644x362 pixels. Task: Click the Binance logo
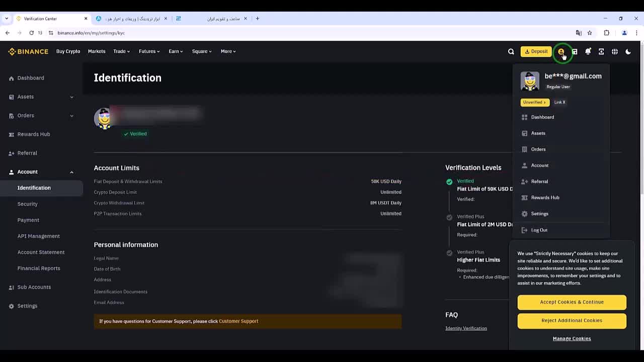click(x=28, y=51)
